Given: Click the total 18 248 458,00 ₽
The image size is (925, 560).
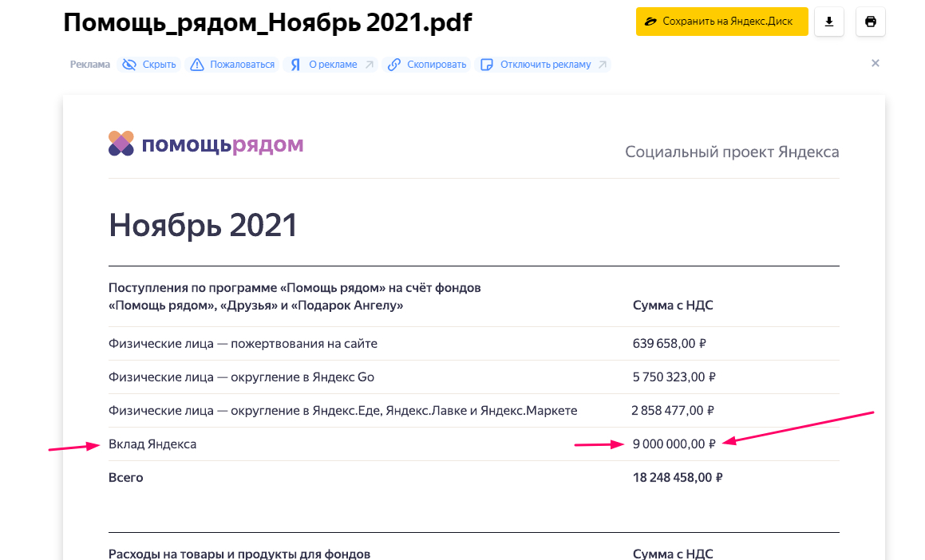Looking at the screenshot, I should pyautogui.click(x=678, y=478).
